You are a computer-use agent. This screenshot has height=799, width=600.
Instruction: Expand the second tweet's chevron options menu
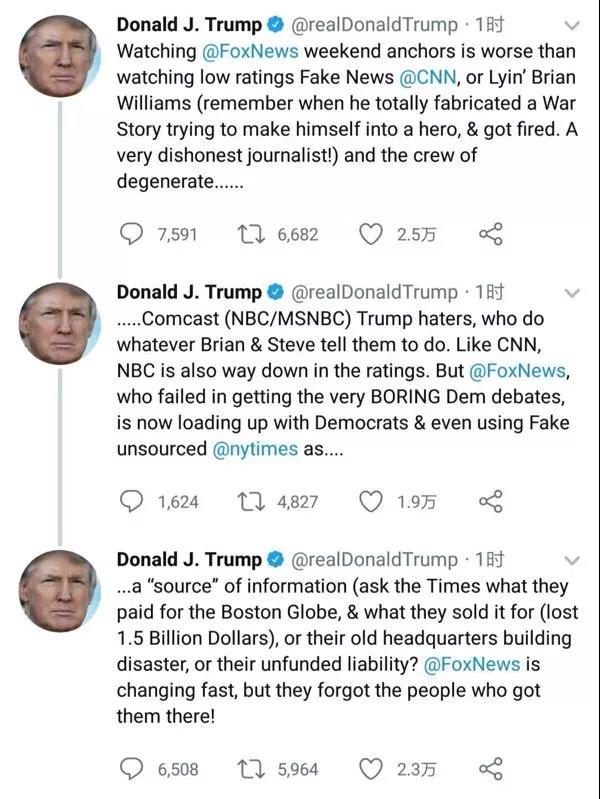tap(572, 293)
